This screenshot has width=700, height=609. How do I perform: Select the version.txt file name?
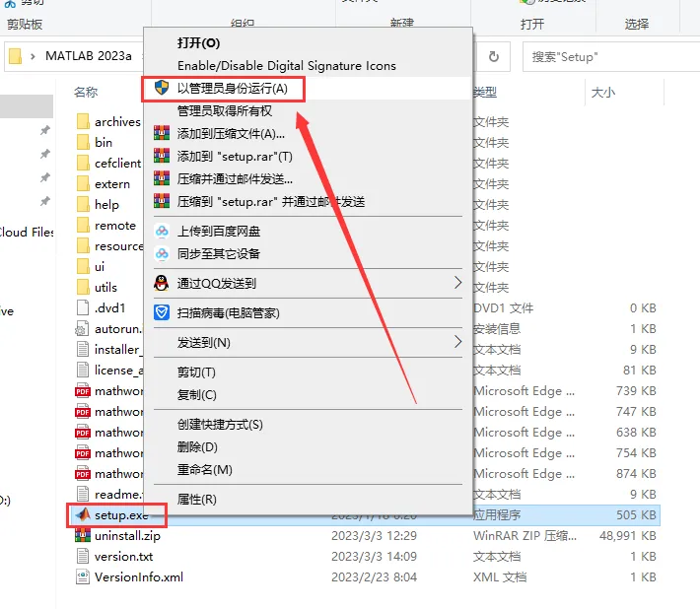123,557
